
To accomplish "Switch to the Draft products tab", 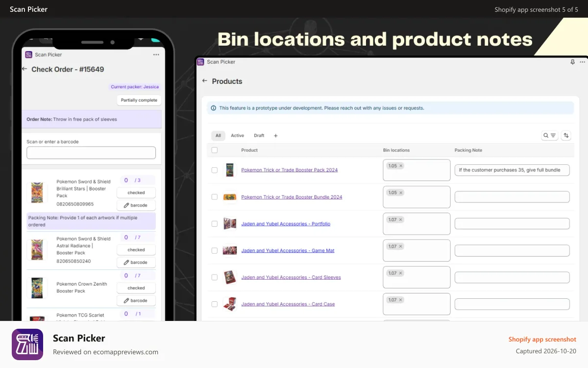I will click(x=259, y=135).
